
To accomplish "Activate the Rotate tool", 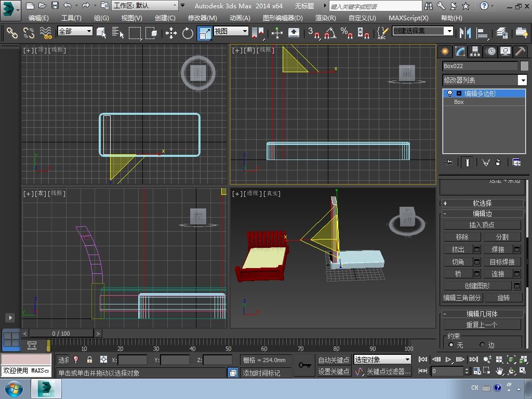I will coord(188,33).
